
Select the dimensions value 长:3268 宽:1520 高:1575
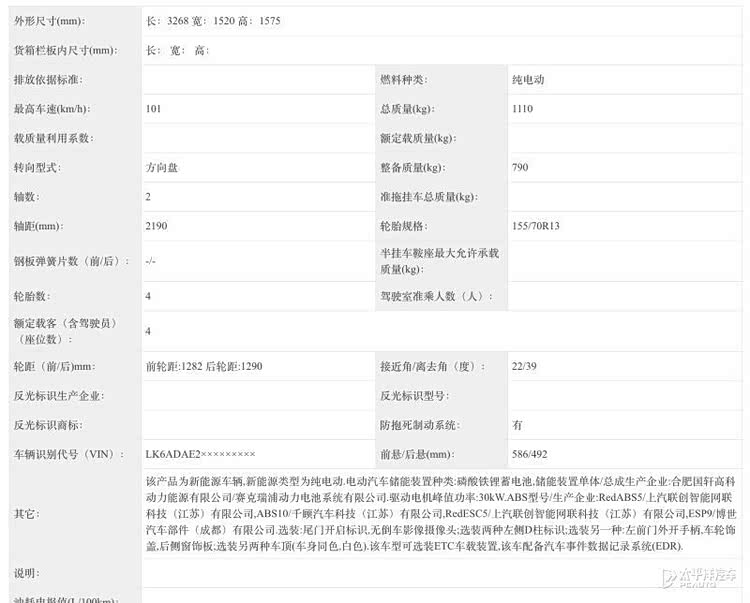(x=212, y=21)
